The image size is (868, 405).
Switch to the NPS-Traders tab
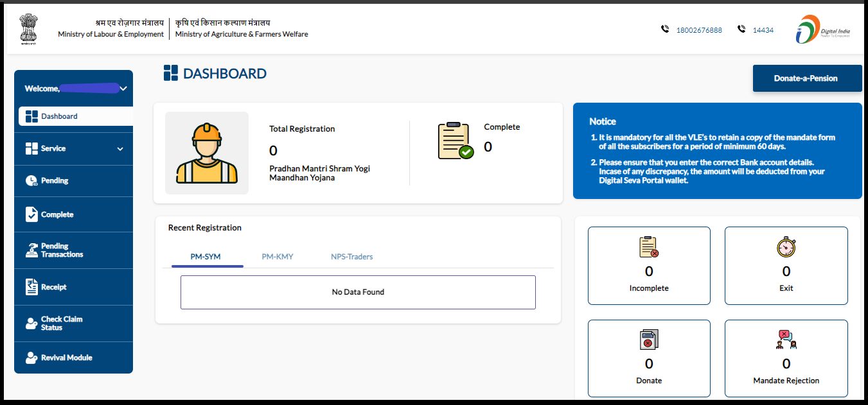click(x=352, y=257)
